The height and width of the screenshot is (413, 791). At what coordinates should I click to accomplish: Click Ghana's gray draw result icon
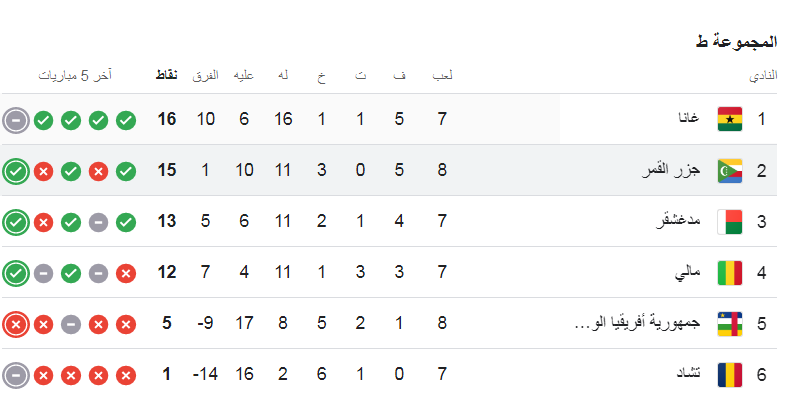click(15, 120)
